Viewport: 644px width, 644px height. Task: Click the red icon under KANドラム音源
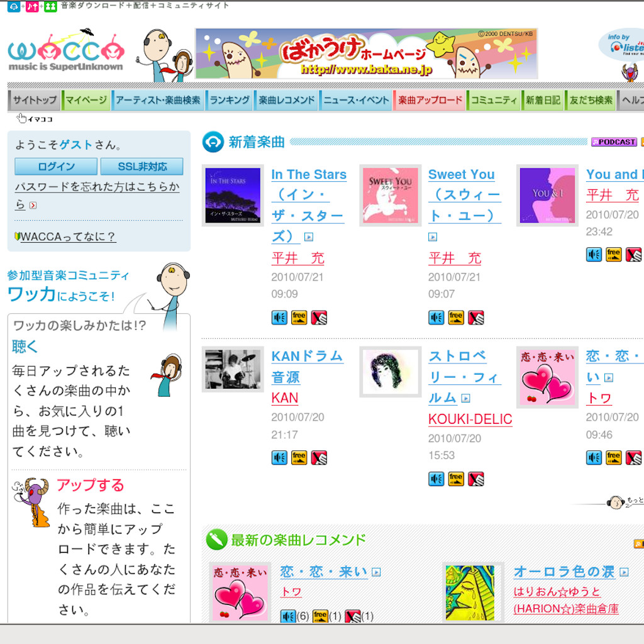(319, 457)
